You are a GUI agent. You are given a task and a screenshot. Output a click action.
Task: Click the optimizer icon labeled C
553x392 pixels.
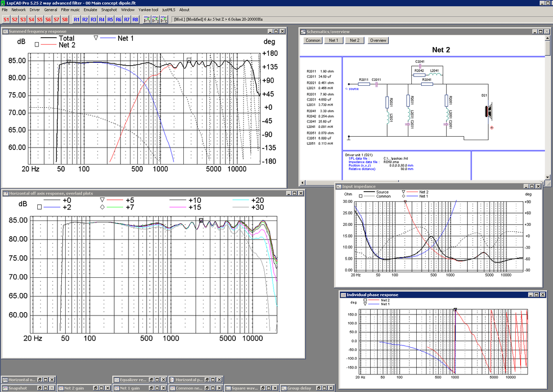click(164, 20)
